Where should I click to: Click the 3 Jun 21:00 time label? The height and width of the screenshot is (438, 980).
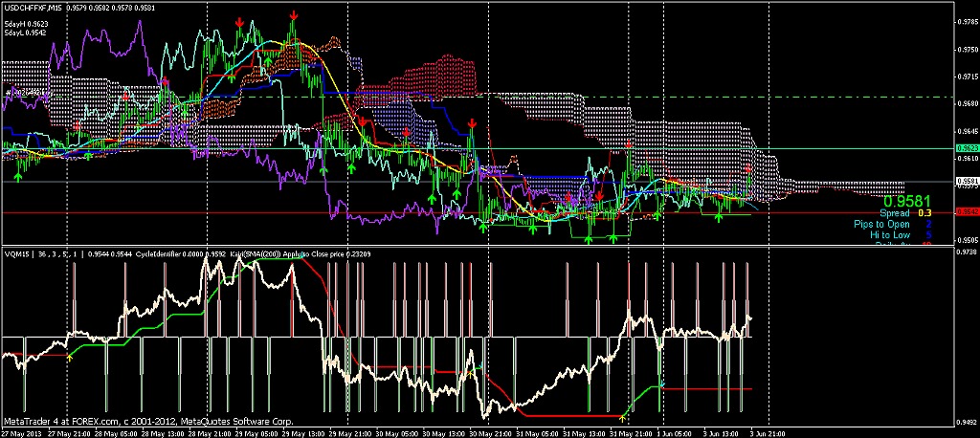coord(768,433)
